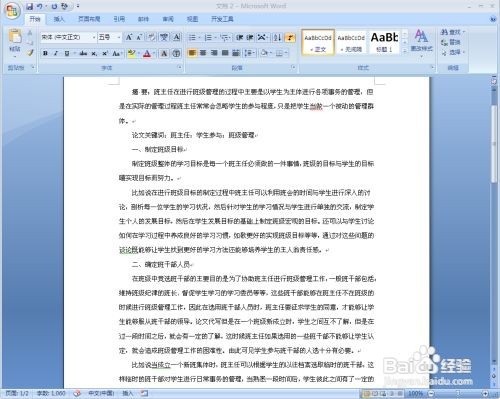Shrink font size with small A icon
The image size is (500, 399).
pos(139,37)
